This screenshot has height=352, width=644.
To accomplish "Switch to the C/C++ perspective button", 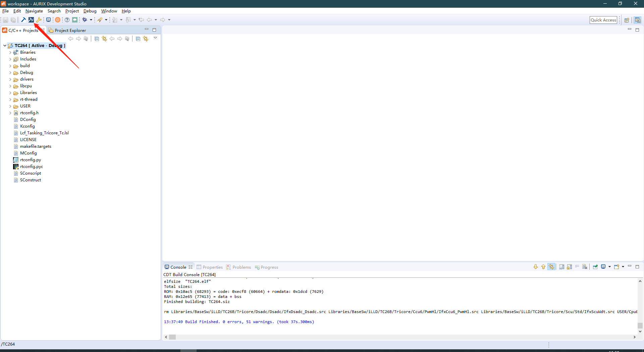I will click(638, 20).
